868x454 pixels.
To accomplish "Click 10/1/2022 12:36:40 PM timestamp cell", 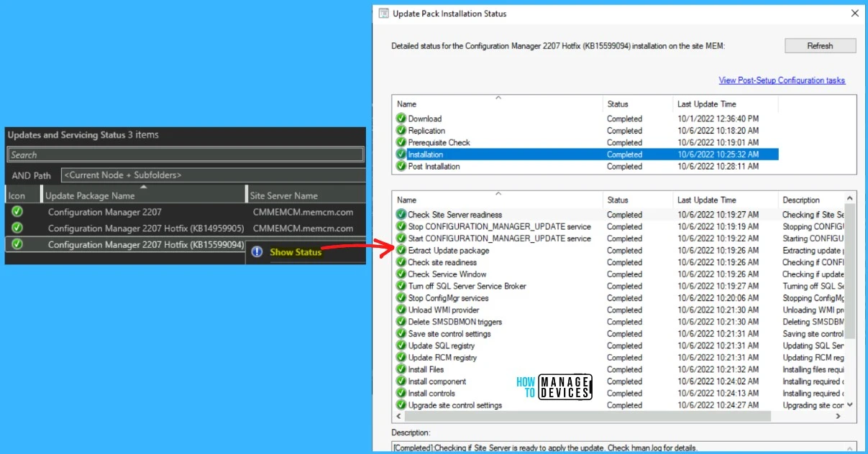I will pos(718,119).
